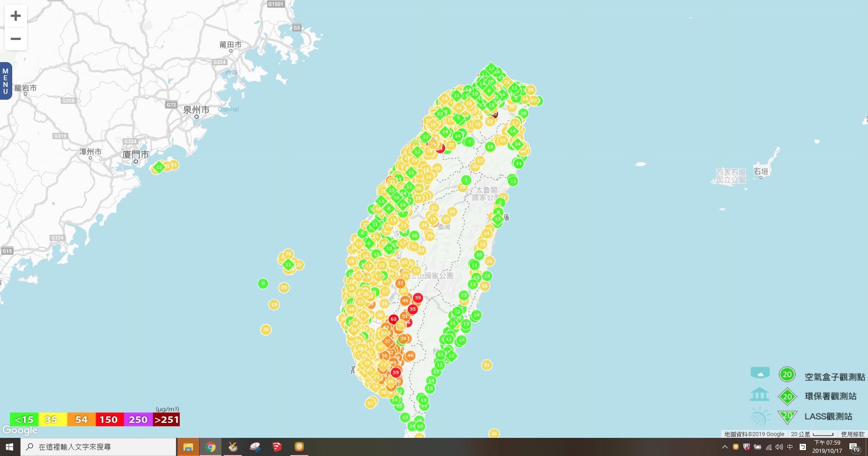This screenshot has width=868, height=456.
Task: Click the AirBox cloud device legend icon
Action: tap(760, 373)
